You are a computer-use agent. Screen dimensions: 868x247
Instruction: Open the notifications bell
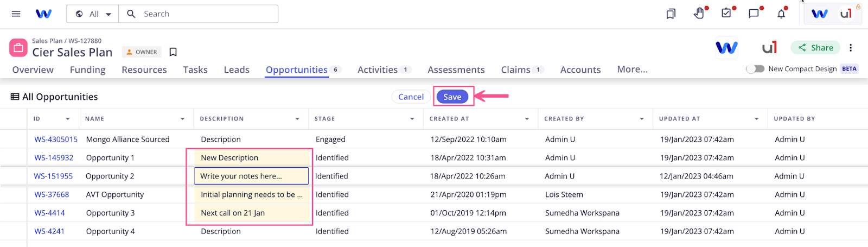[x=781, y=14]
